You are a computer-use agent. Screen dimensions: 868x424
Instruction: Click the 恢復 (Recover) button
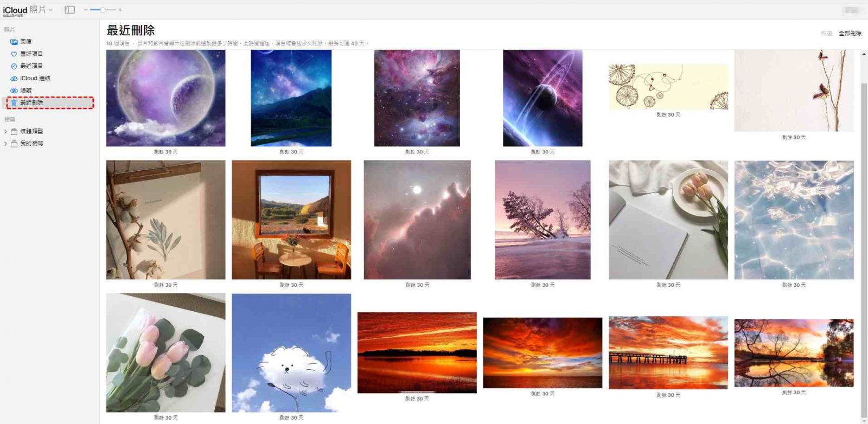[x=826, y=33]
